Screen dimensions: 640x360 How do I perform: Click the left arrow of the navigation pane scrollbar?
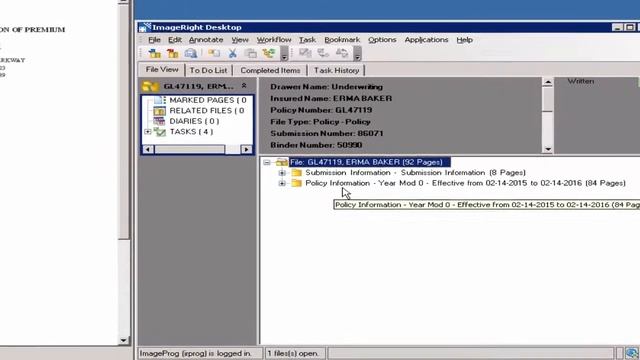click(x=148, y=149)
